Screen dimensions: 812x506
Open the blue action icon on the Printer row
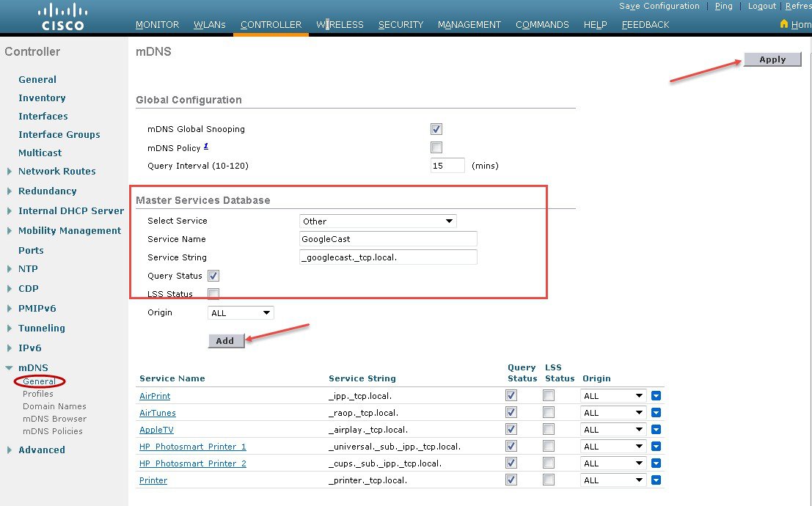(656, 480)
